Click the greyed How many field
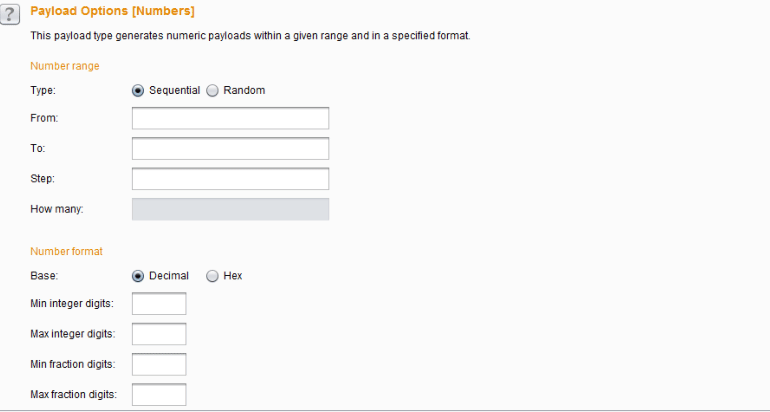 pyautogui.click(x=230, y=209)
